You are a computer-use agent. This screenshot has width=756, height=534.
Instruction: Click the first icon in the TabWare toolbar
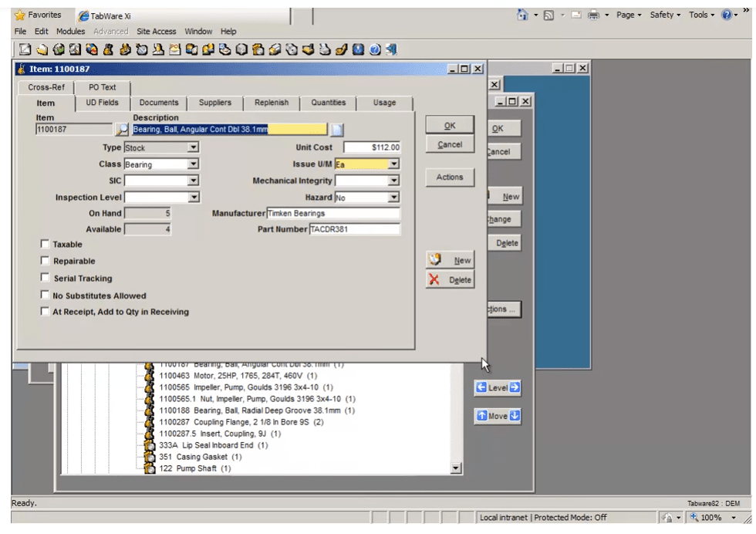(23, 50)
